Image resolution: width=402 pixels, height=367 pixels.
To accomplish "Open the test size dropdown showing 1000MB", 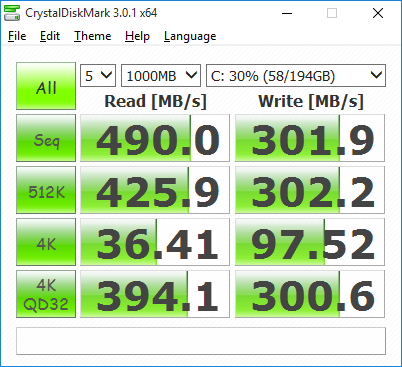I will [161, 76].
